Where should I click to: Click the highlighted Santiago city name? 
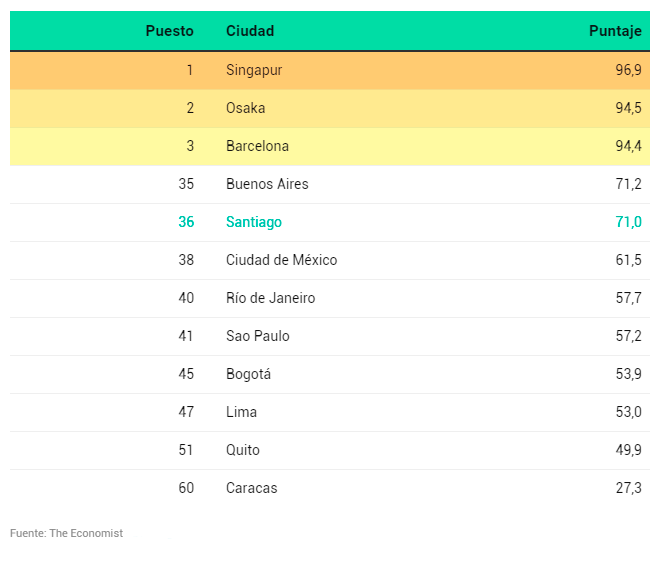[254, 222]
